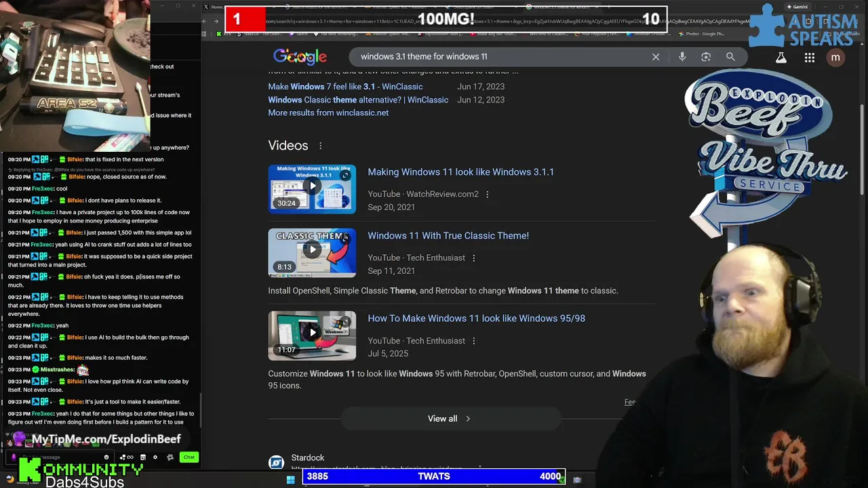868x488 pixels.
Task: Click the "nope, closed source as of now." message
Action: (127, 177)
